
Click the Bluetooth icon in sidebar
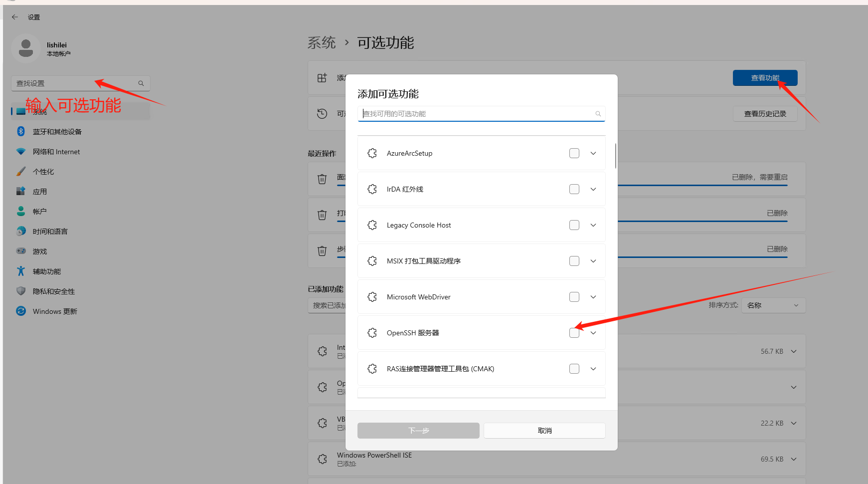21,131
